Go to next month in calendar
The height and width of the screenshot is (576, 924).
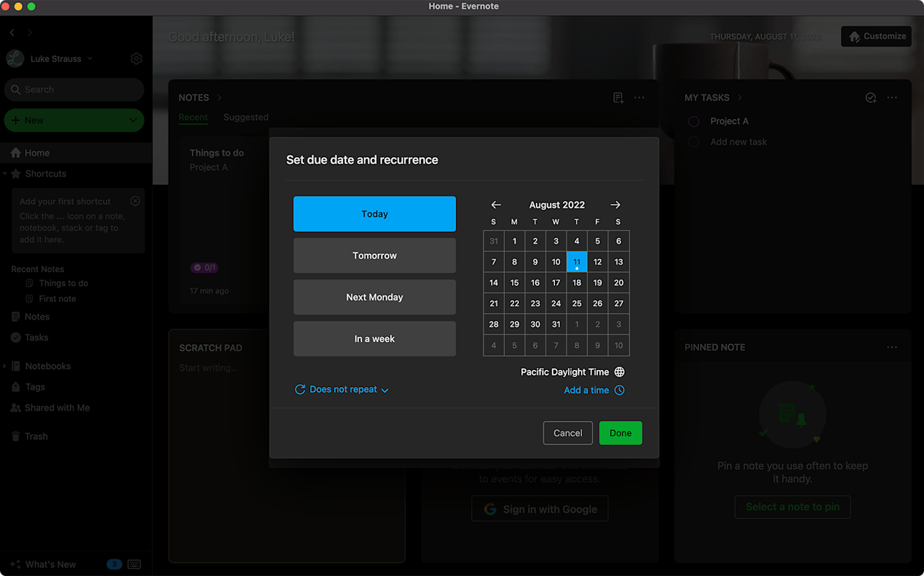(x=615, y=205)
